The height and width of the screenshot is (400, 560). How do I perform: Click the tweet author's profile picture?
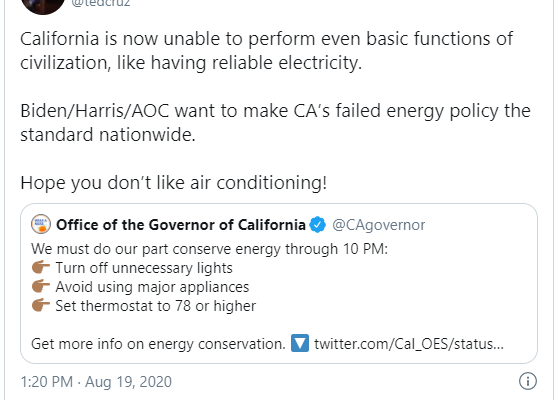click(42, 5)
